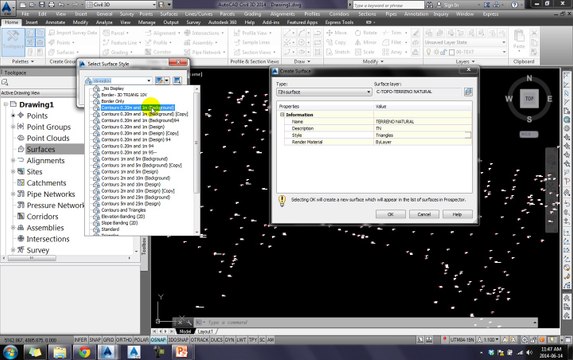
Task: Click the Corridor tool in ribbon
Action: click(158, 52)
